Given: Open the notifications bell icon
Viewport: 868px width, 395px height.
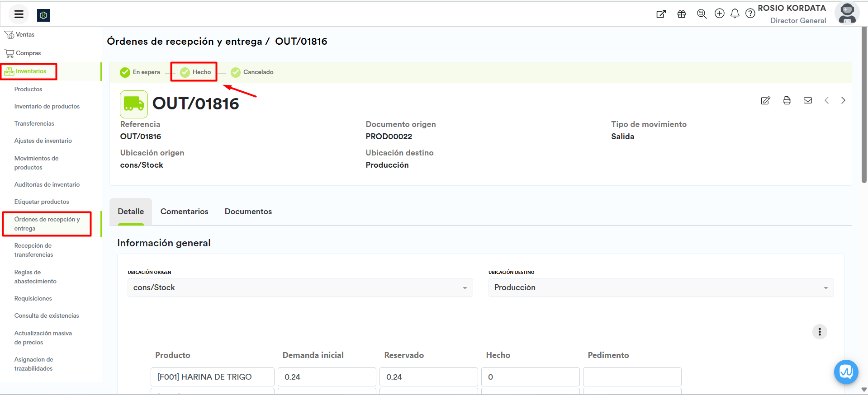Looking at the screenshot, I should pyautogui.click(x=735, y=14).
